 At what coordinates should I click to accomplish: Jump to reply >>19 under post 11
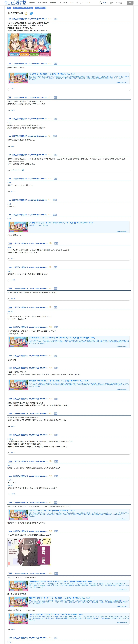point(13,280)
